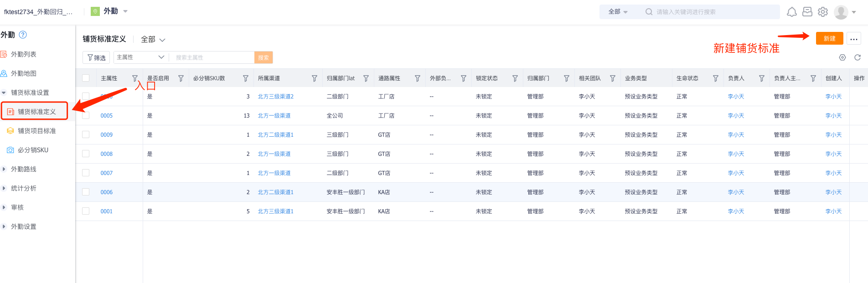Screen dimensions: 868x283
Task: Open the 北方一级渠道 link in row 0005
Action: 274,116
